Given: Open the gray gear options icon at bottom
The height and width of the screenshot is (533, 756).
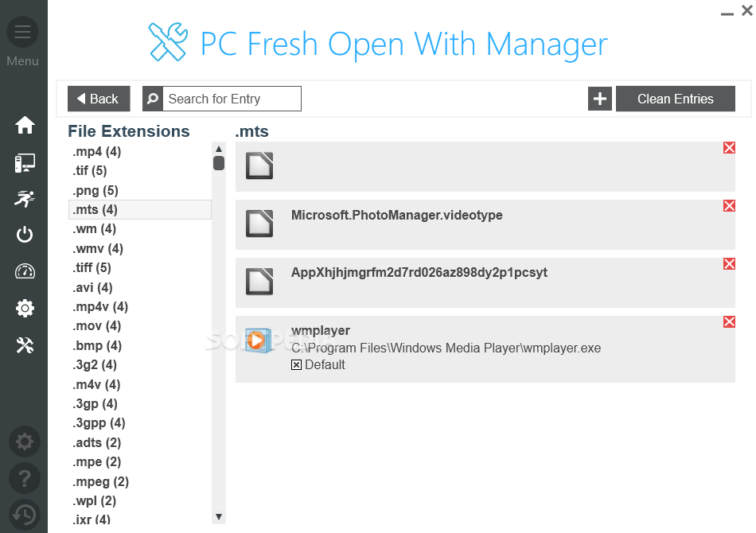Looking at the screenshot, I should pyautogui.click(x=25, y=442).
